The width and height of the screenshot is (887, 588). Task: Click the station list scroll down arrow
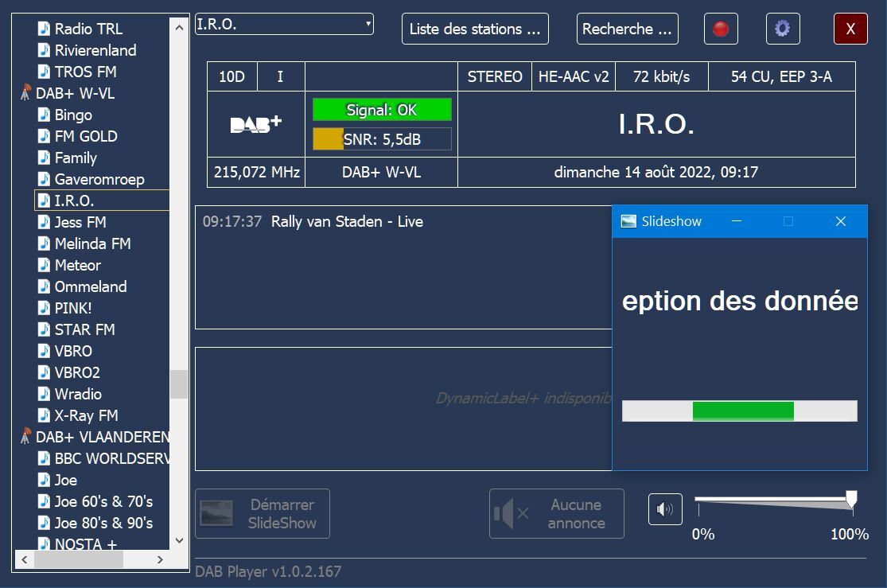pyautogui.click(x=179, y=540)
